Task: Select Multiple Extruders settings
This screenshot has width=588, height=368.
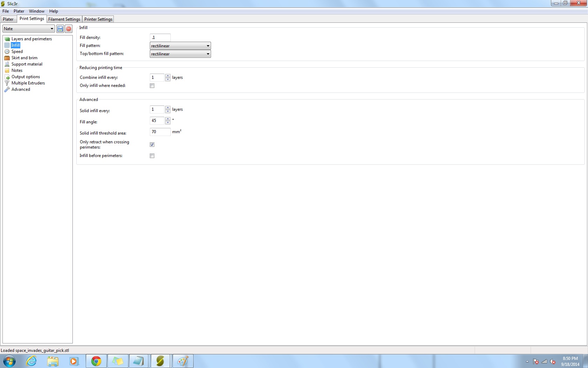Action: point(28,83)
